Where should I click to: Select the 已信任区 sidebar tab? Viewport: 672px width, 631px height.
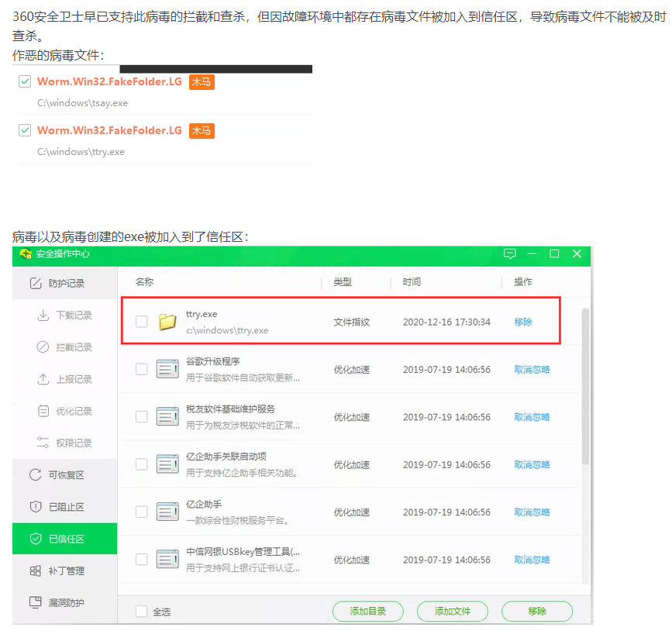(x=64, y=539)
